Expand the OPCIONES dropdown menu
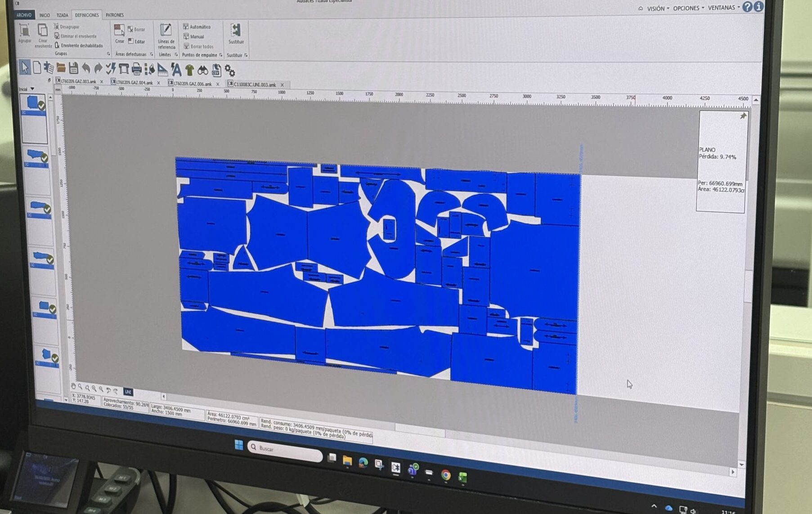Viewport: 812px width, 514px height. pos(688,8)
